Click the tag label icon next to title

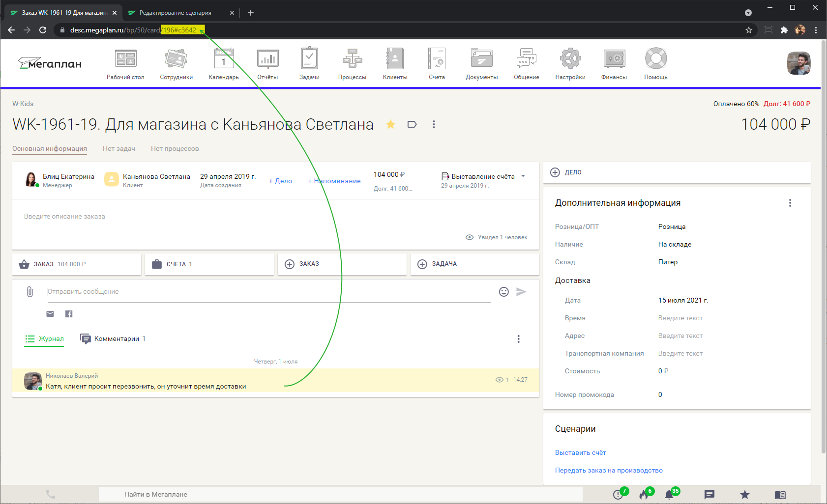click(x=412, y=124)
